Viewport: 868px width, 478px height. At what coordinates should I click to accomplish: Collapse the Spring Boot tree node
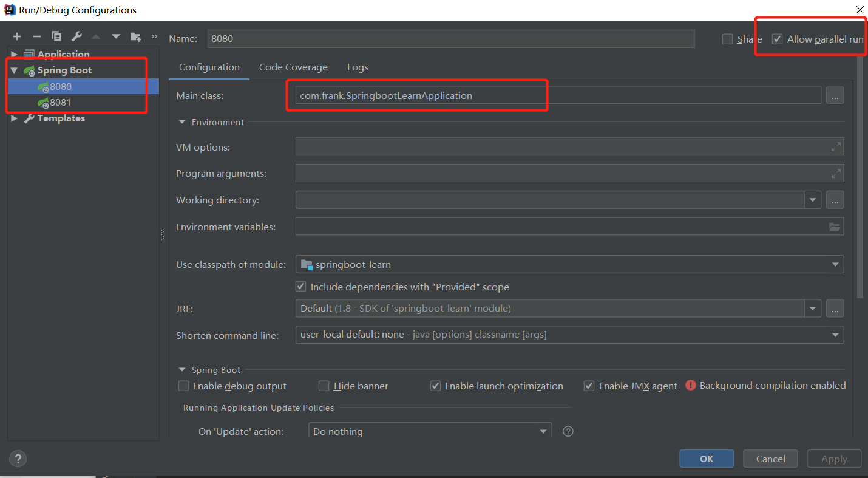[x=14, y=70]
